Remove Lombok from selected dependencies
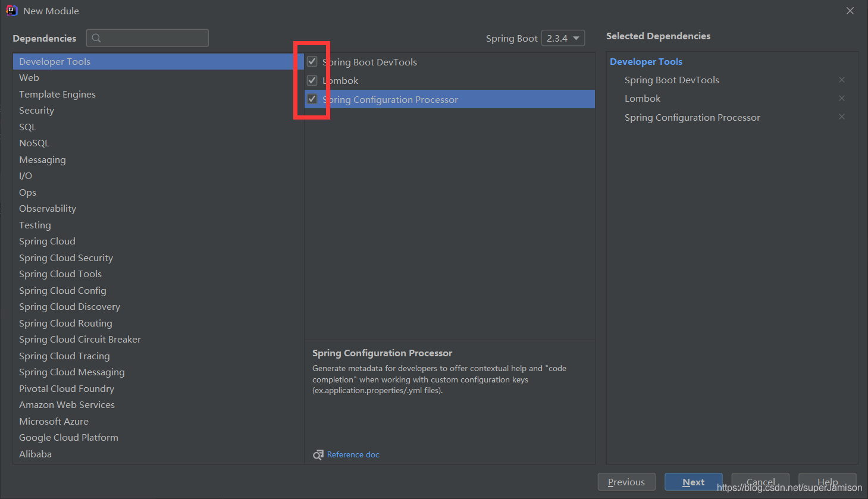The height and width of the screenshot is (499, 868). pos(842,98)
